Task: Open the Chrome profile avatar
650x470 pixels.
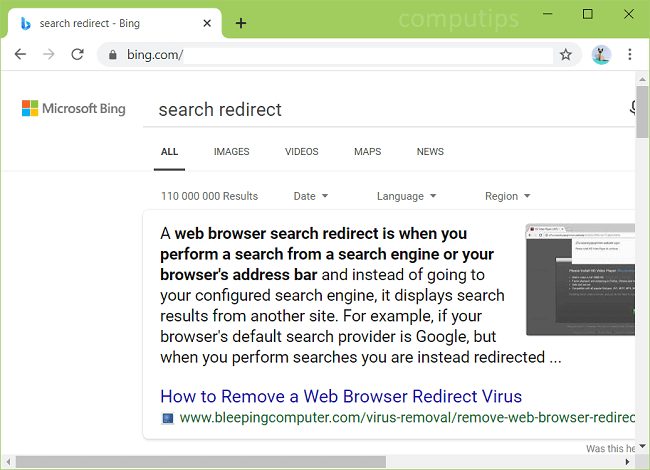Action: pyautogui.click(x=600, y=55)
